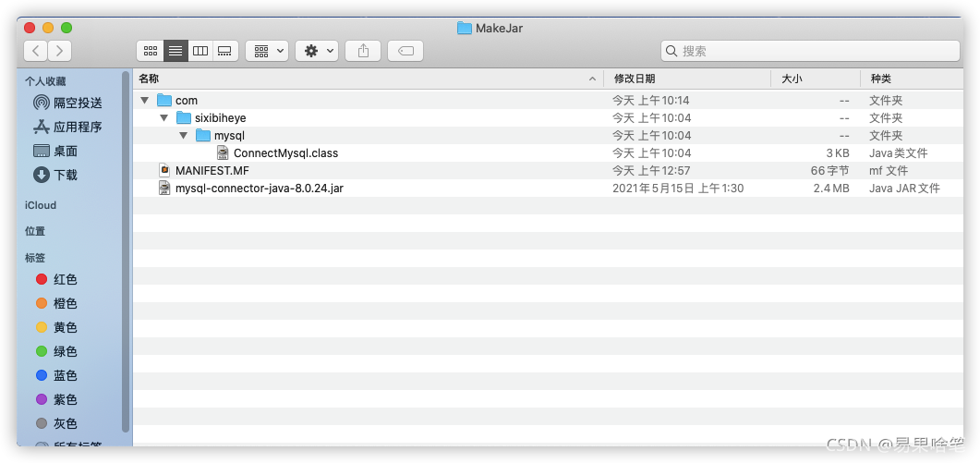Switch to list view
The width and height of the screenshot is (980, 463).
pyautogui.click(x=175, y=51)
